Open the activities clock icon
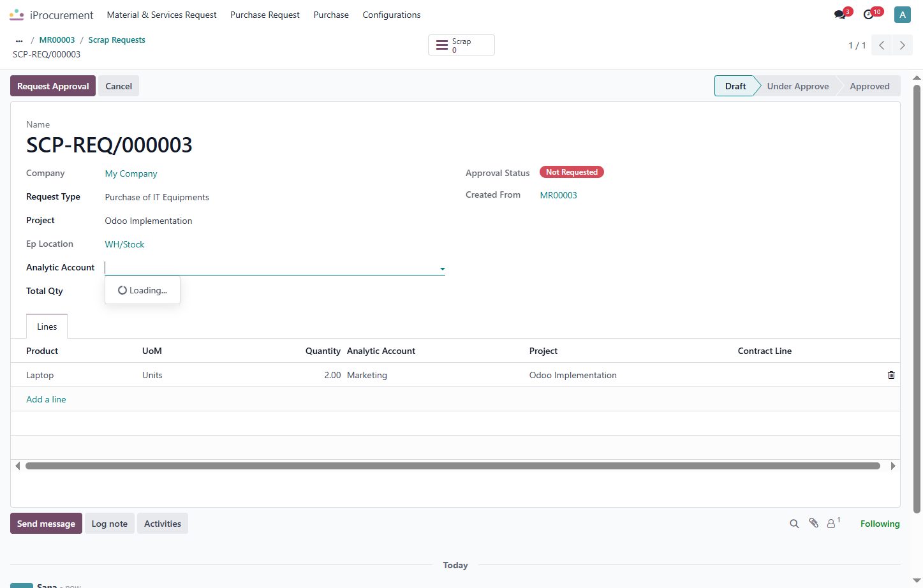The image size is (923, 588). tap(869, 15)
